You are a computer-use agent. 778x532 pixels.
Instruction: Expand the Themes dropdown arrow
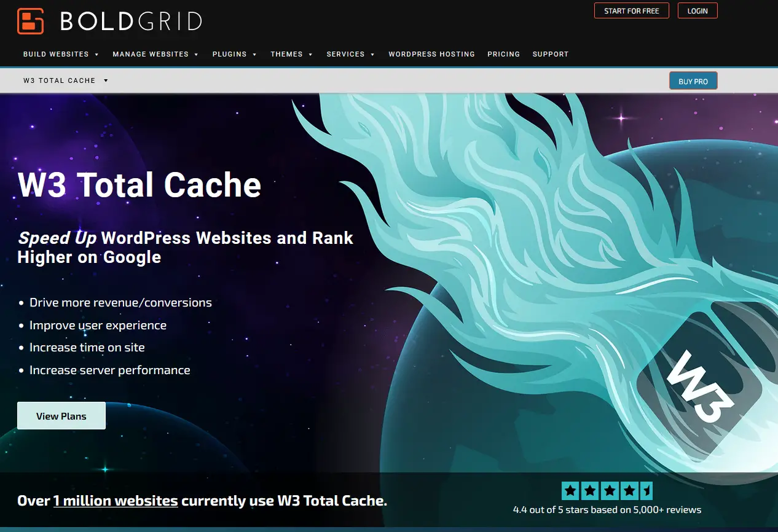pyautogui.click(x=310, y=55)
